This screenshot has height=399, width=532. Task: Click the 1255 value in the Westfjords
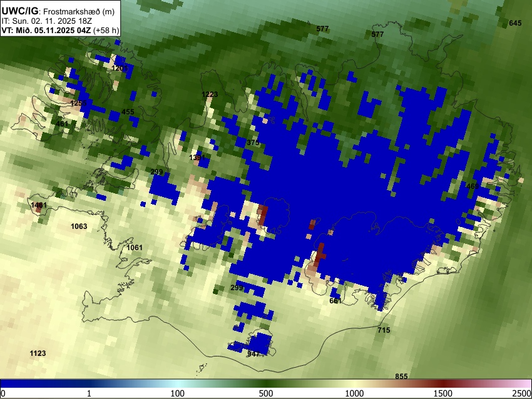click(x=78, y=103)
